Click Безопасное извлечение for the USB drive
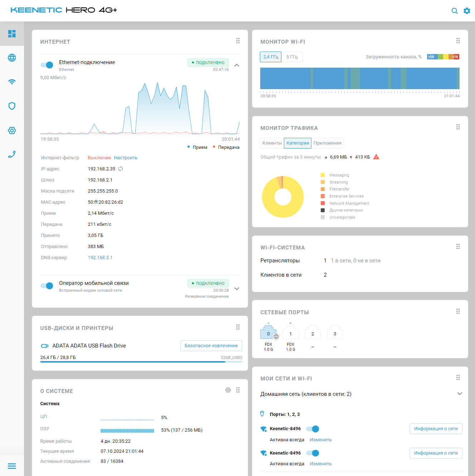Viewport: 475px width, 476px height. (x=211, y=345)
